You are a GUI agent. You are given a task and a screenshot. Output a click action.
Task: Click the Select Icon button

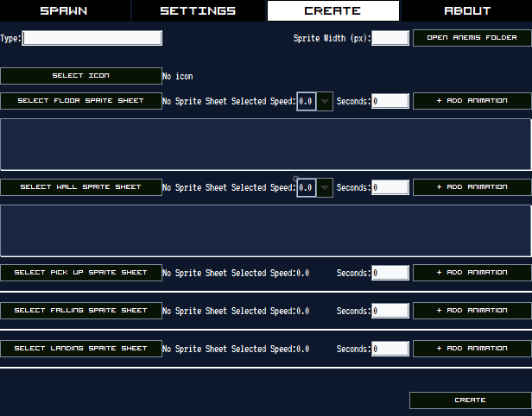click(81, 76)
